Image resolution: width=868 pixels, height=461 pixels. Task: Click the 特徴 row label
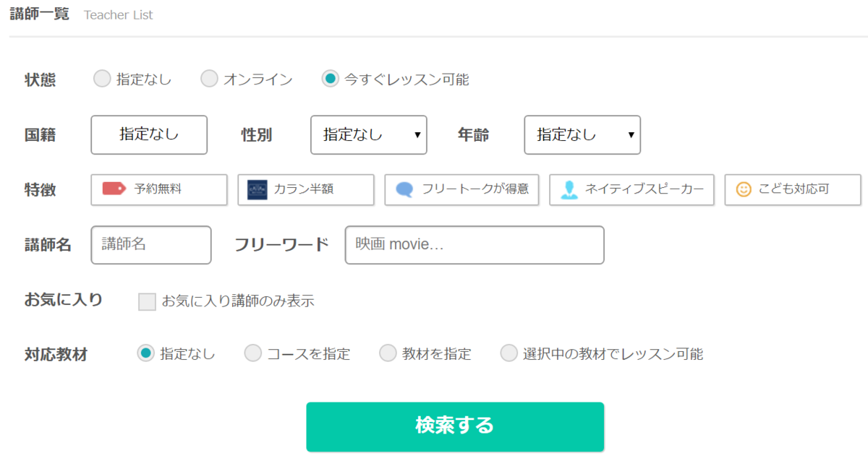click(40, 191)
